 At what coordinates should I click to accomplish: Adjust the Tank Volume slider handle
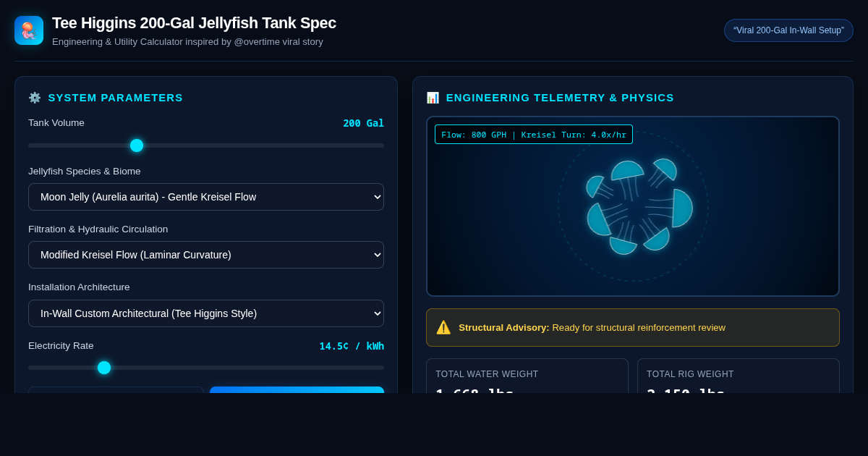click(137, 145)
